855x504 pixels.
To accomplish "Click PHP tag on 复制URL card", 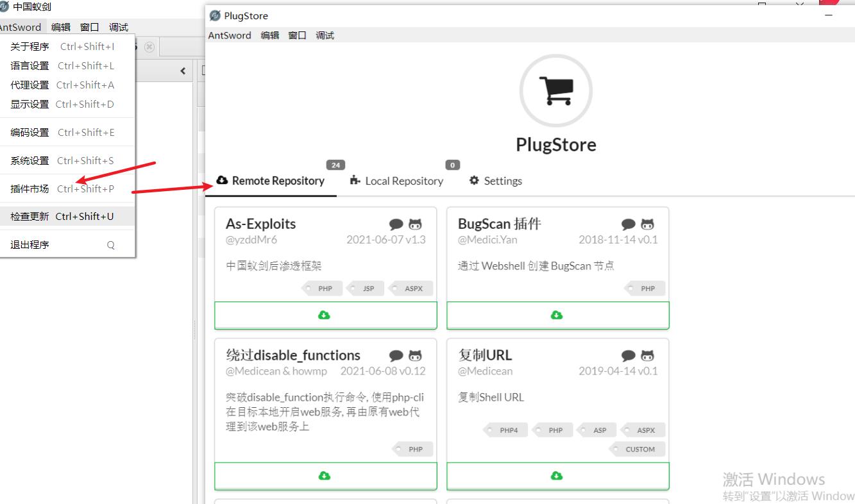I will (x=552, y=430).
